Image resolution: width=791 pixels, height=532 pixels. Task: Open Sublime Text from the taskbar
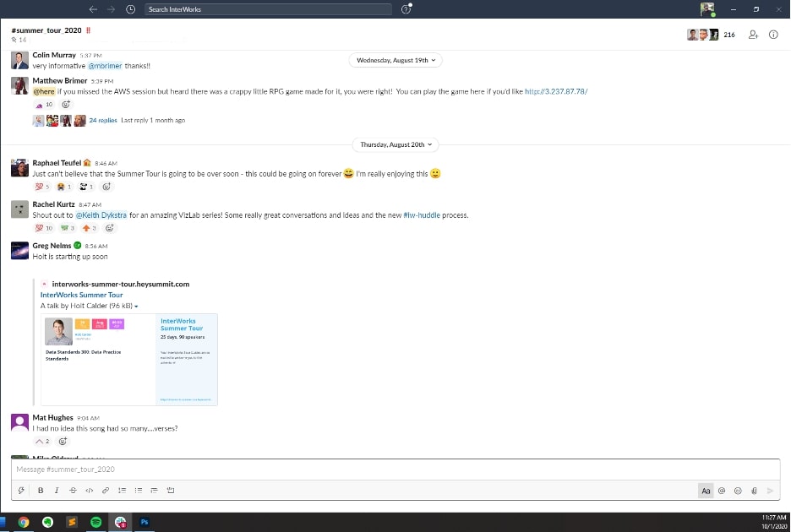72,523
